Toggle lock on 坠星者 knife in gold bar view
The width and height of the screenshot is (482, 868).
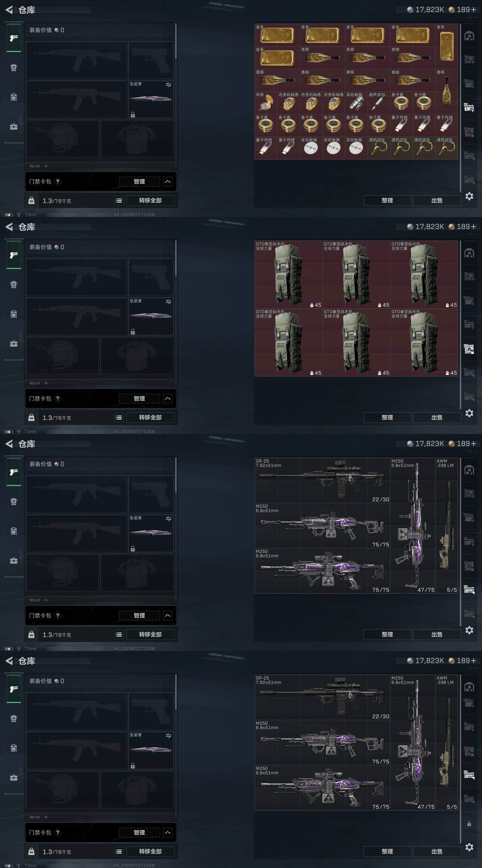(x=133, y=115)
